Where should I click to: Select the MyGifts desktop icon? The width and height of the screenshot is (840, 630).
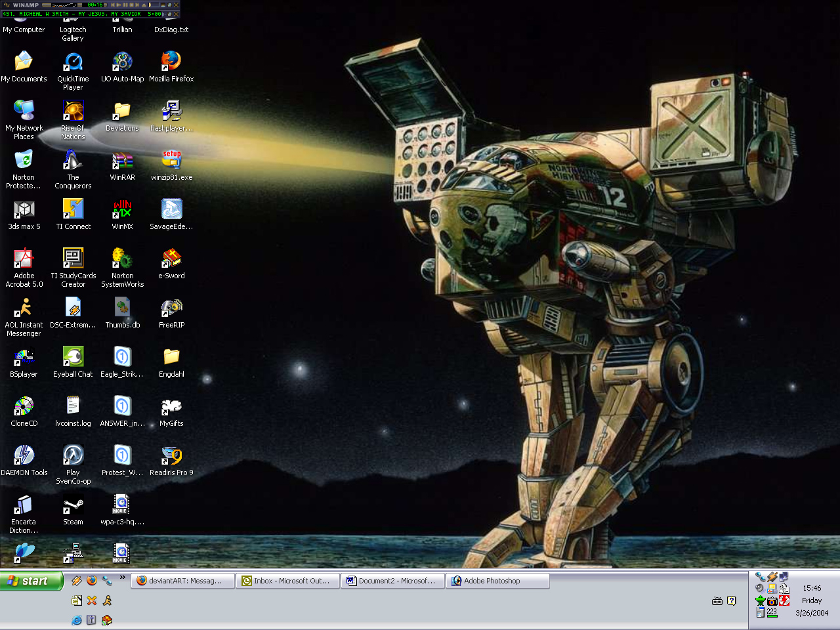click(171, 411)
